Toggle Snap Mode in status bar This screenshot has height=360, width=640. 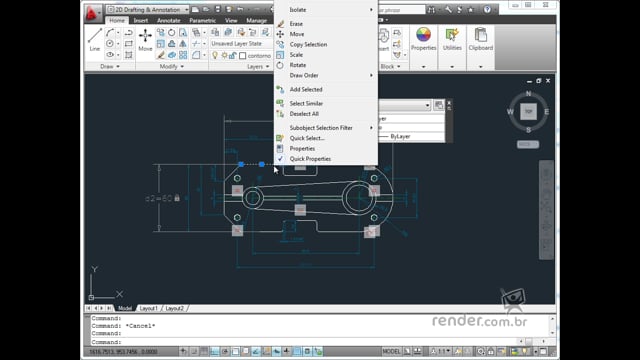194,351
